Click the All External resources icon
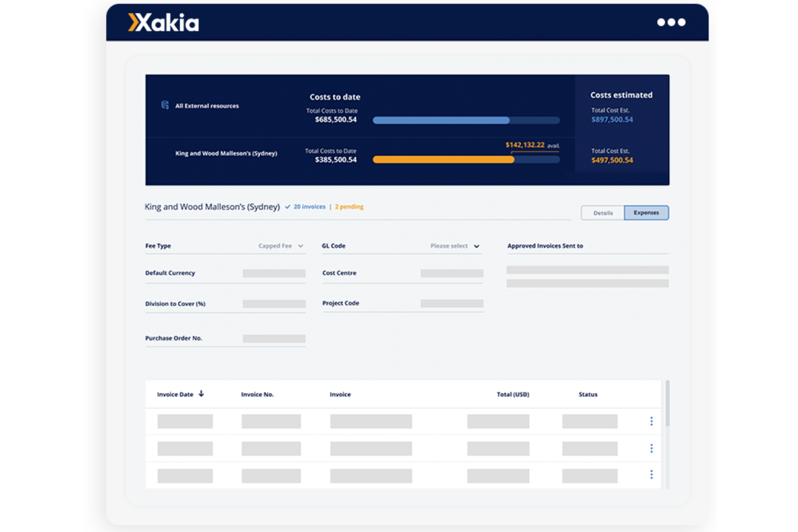Image resolution: width=798 pixels, height=532 pixels. 165,105
